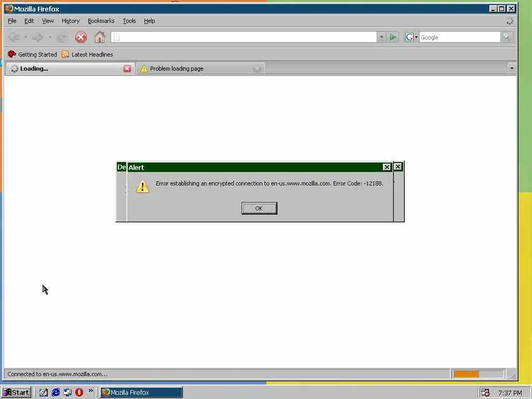532x399 pixels.
Task: Close the dialog behind the Alert
Action: 397,167
